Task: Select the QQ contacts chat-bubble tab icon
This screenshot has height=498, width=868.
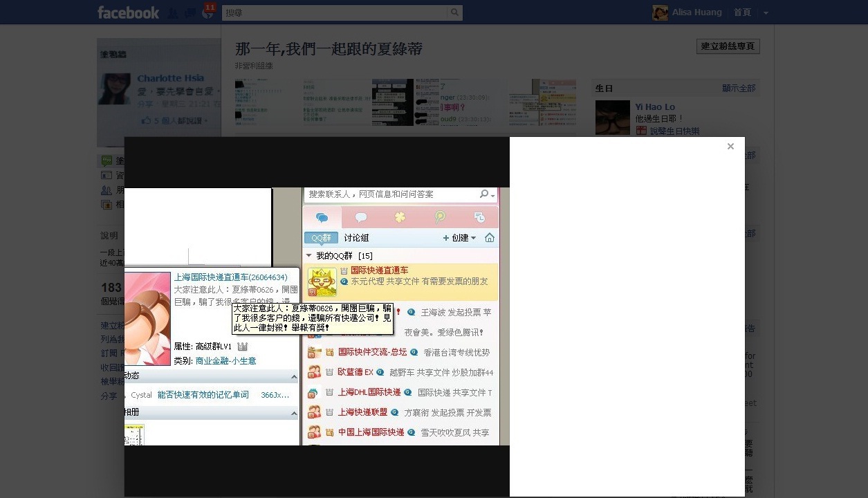Action: coord(322,217)
